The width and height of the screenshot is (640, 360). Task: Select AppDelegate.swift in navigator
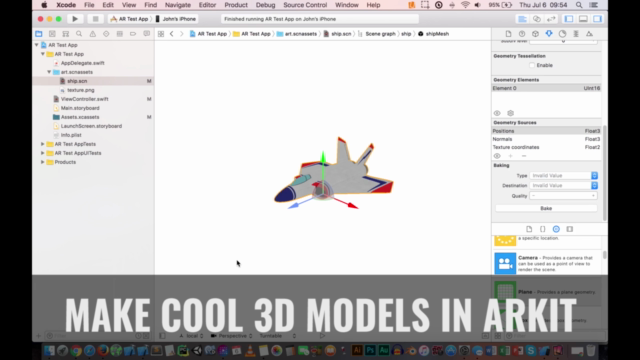tap(82, 63)
